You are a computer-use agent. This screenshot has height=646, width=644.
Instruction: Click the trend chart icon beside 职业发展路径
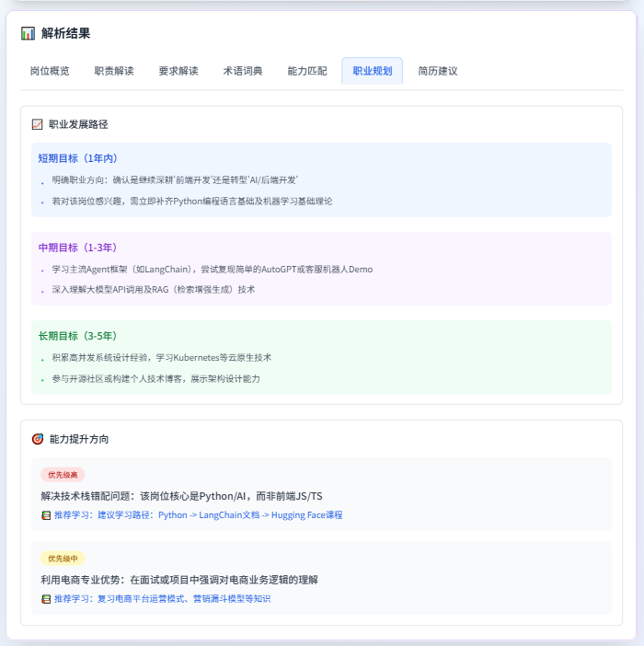[37, 124]
